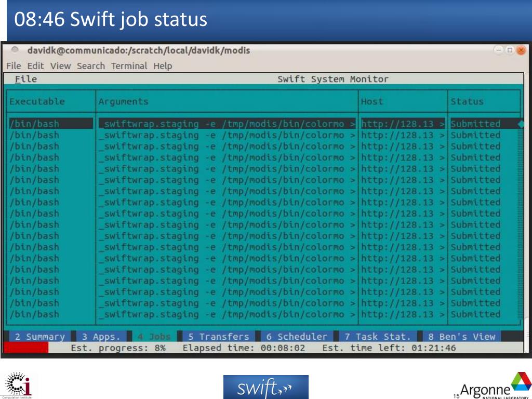Open the Help menu
532x399 pixels.
pyautogui.click(x=163, y=66)
